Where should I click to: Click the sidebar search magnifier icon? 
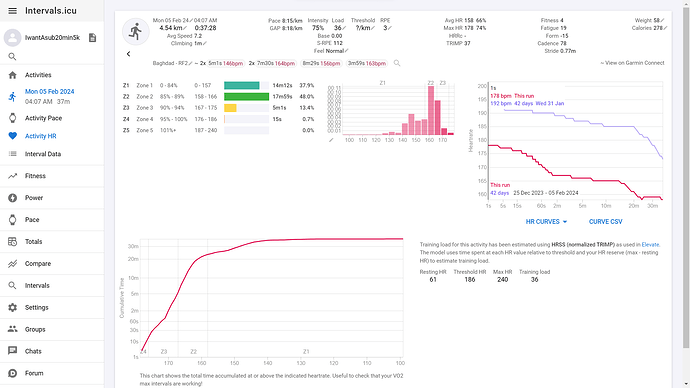[12, 56]
